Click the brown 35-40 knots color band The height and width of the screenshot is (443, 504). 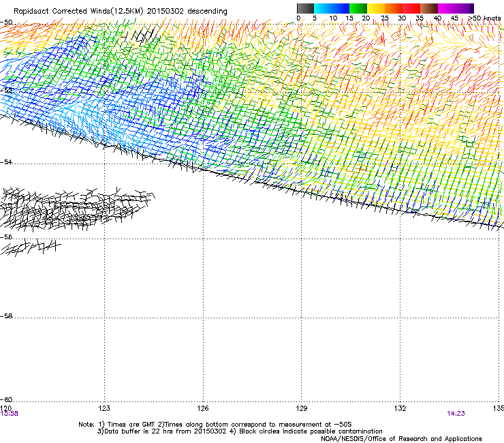429,8
